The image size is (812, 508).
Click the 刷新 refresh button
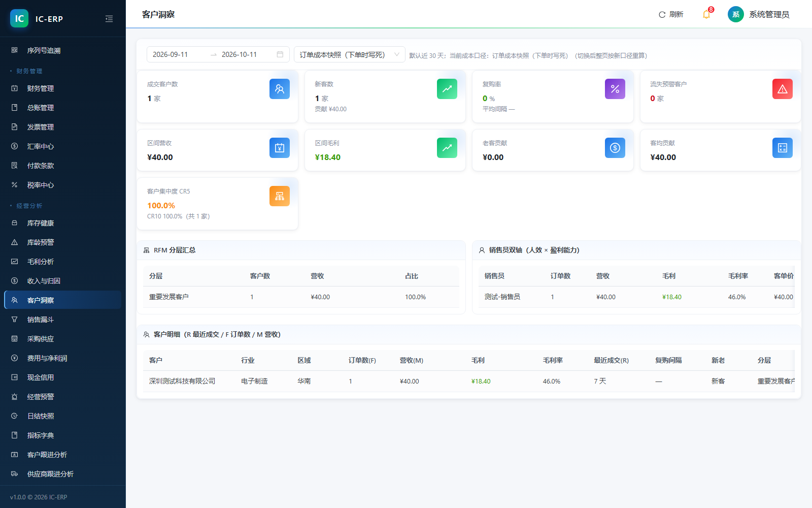[x=671, y=14]
